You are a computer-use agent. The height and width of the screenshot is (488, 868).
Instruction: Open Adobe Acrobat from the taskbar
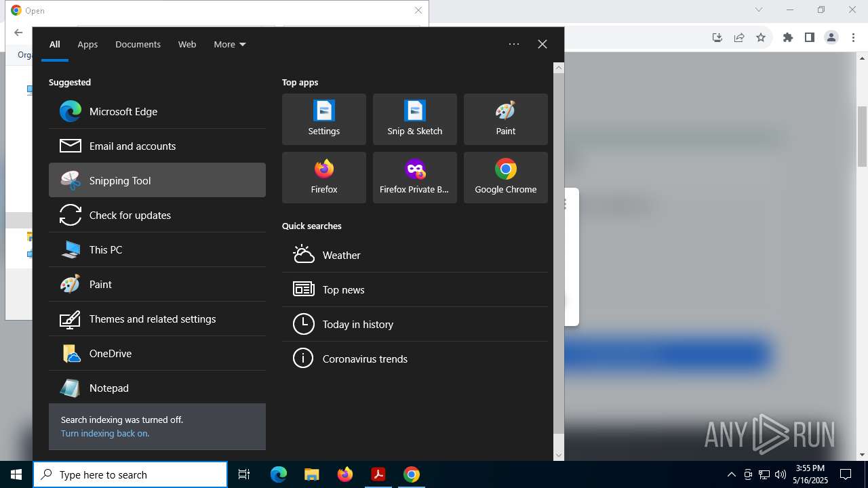tap(378, 474)
